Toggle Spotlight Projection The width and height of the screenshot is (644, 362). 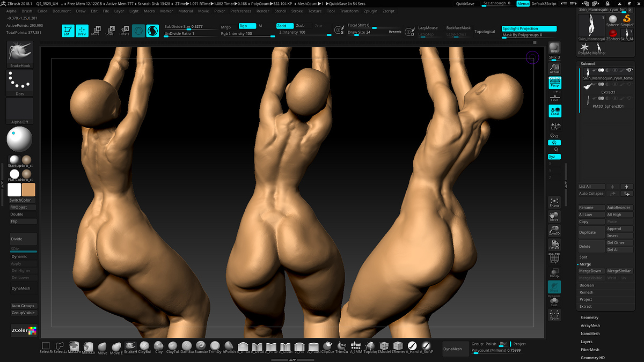pyautogui.click(x=529, y=28)
